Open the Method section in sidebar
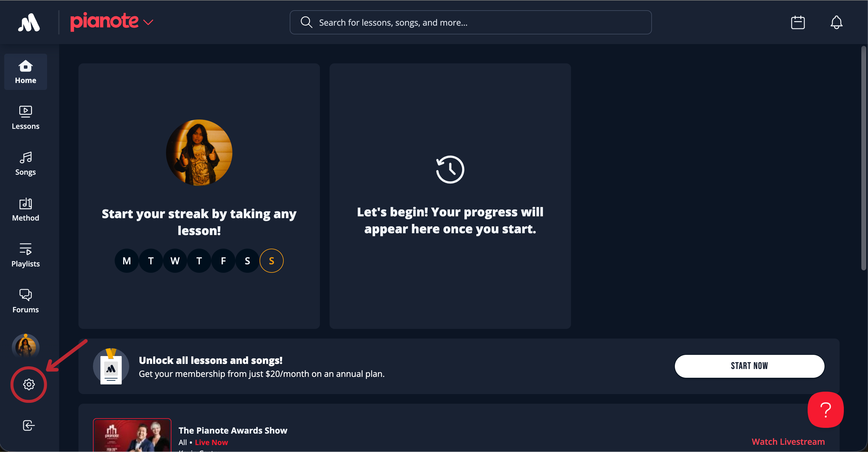 tap(26, 209)
